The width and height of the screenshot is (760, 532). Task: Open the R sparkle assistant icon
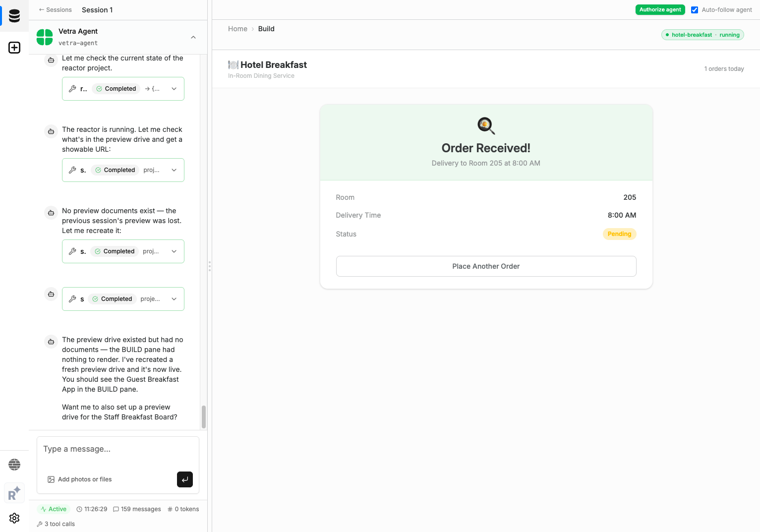pyautogui.click(x=14, y=493)
